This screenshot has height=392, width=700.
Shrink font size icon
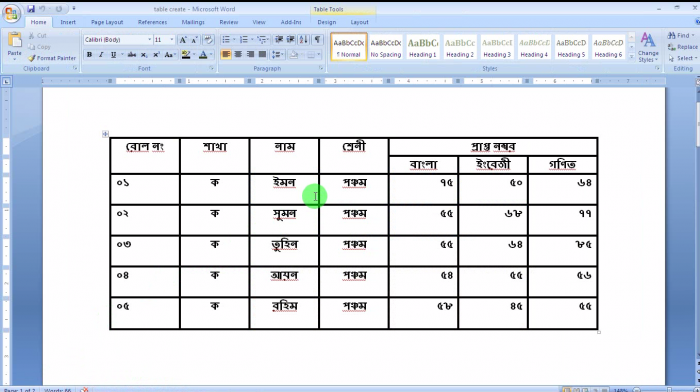[x=194, y=40]
